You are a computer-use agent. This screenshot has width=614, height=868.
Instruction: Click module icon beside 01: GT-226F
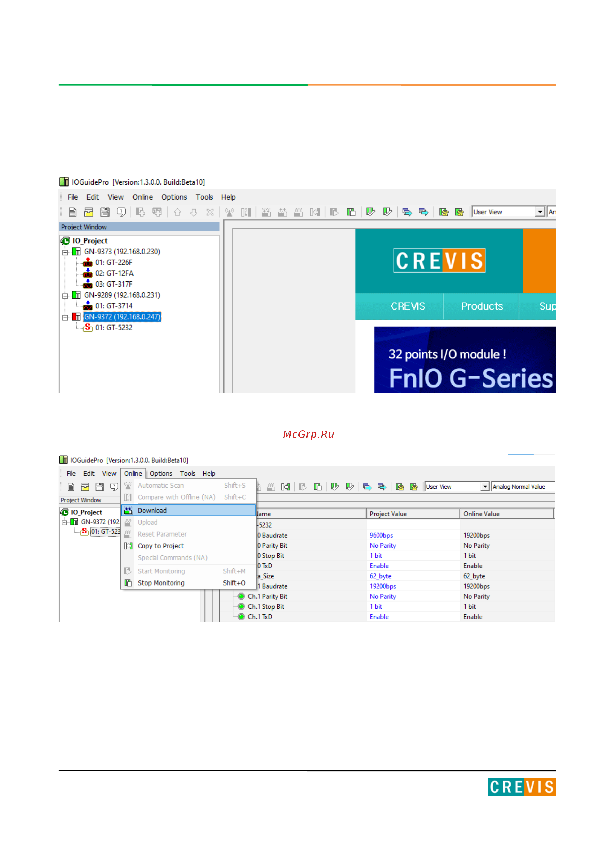tap(88, 262)
